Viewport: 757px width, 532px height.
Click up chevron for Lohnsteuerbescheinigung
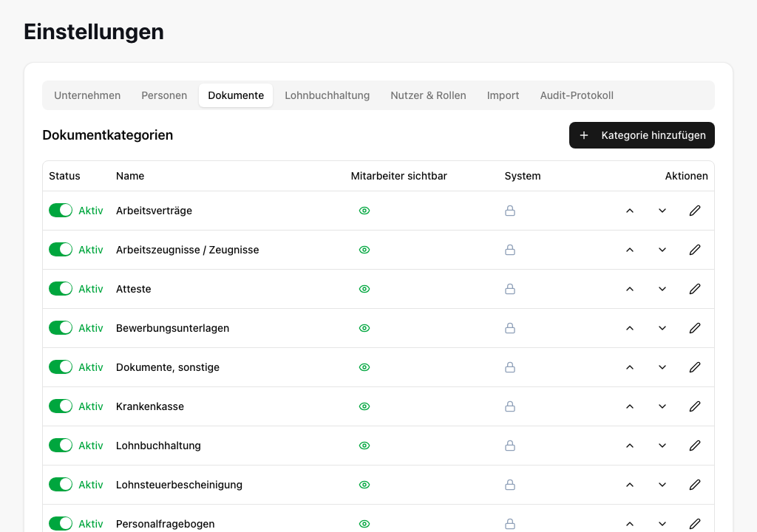coord(630,485)
